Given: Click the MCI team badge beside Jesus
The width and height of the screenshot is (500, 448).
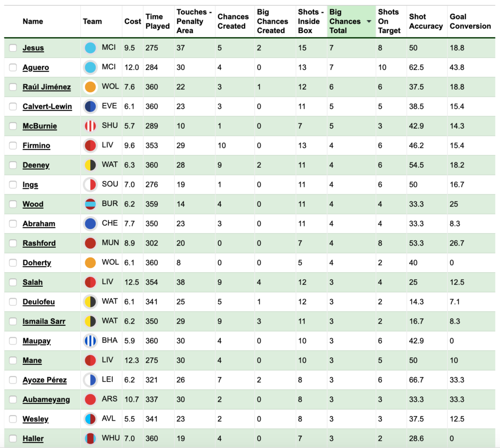Looking at the screenshot, I should click(x=90, y=48).
